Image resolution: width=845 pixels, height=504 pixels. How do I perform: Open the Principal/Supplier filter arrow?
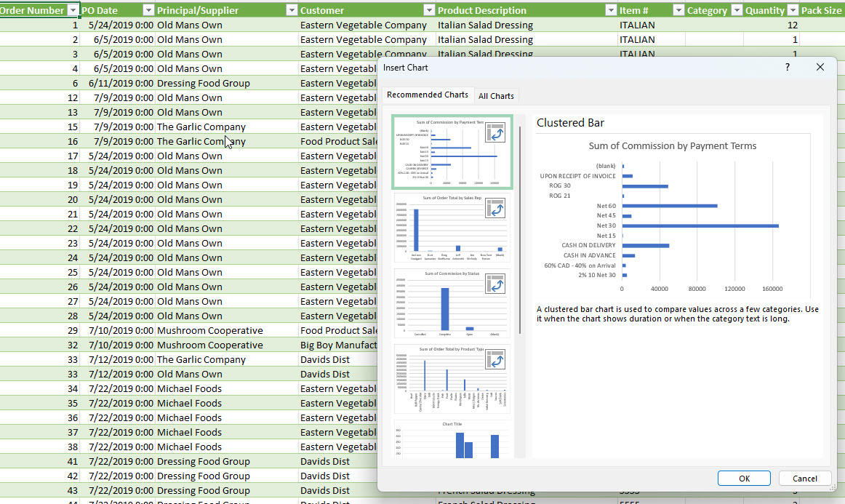[292, 10]
